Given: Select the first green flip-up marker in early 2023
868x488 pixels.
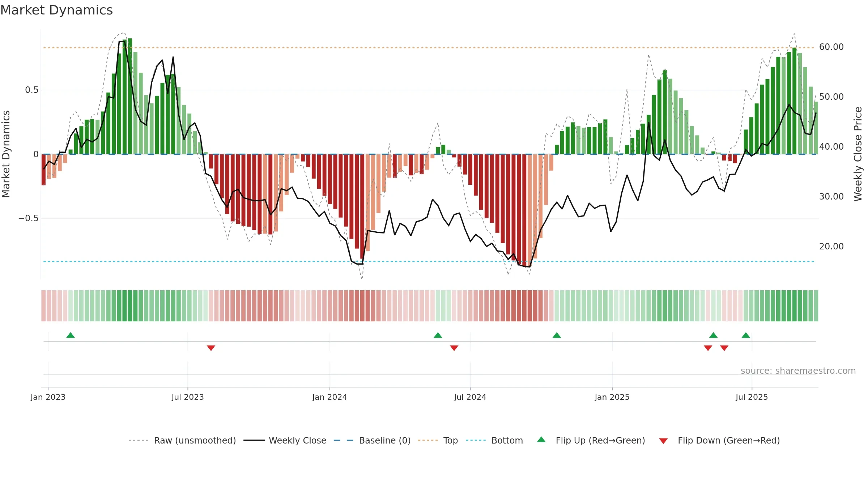Looking at the screenshot, I should point(71,335).
